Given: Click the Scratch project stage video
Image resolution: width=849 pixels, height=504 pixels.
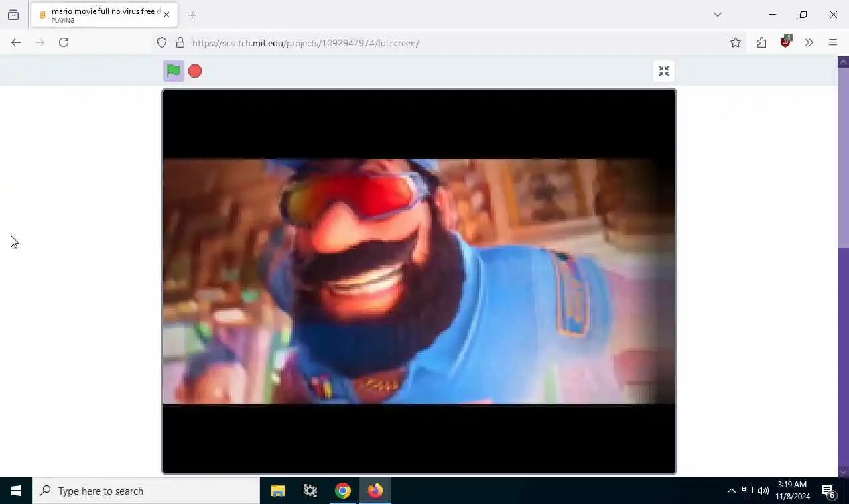Looking at the screenshot, I should click(419, 281).
